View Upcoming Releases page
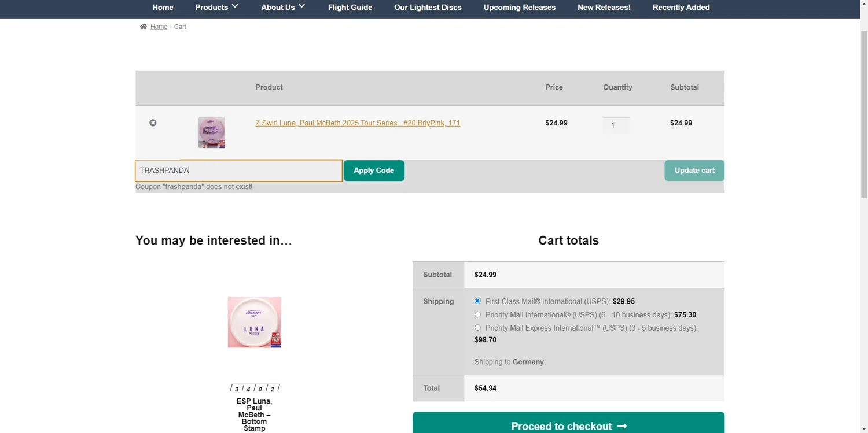Viewport: 868px width, 433px height. [520, 8]
